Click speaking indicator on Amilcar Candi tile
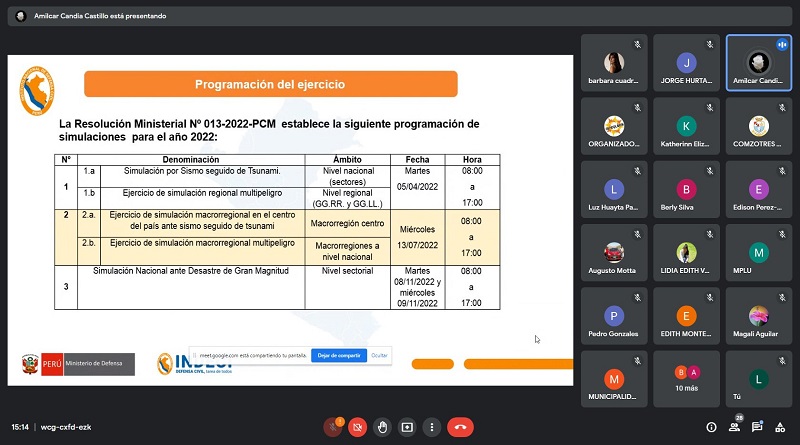The height and width of the screenshot is (445, 800). coord(782,44)
